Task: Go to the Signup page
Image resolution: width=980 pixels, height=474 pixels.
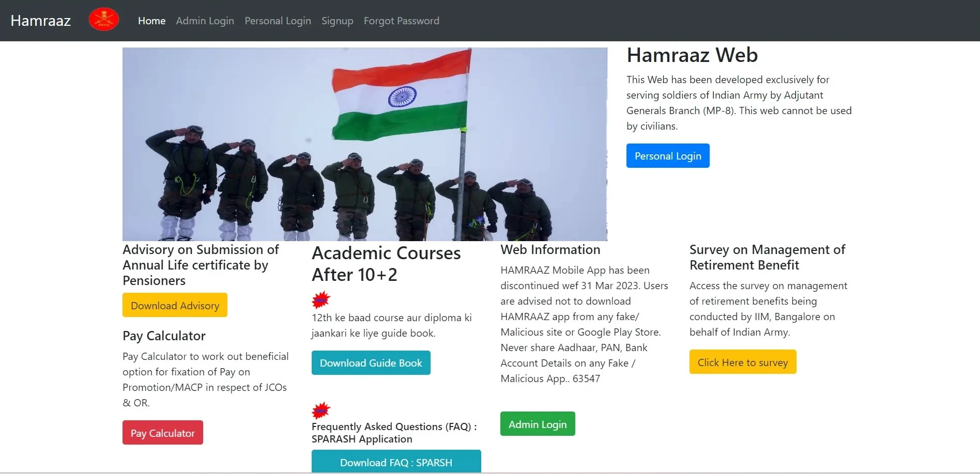Action: click(x=337, y=21)
